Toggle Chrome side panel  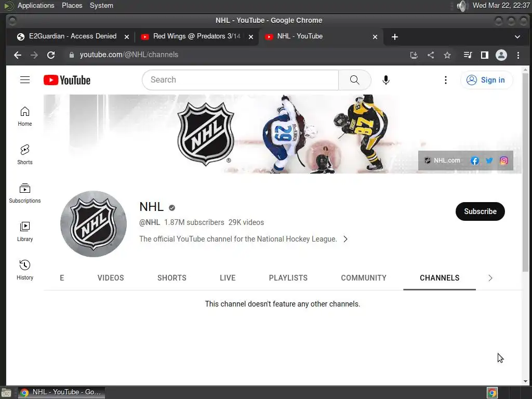click(485, 55)
